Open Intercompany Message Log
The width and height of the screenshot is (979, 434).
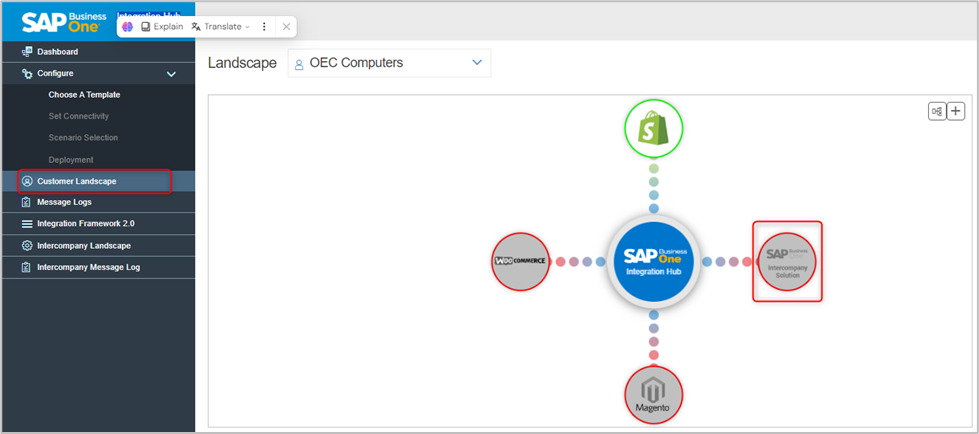[x=88, y=267]
